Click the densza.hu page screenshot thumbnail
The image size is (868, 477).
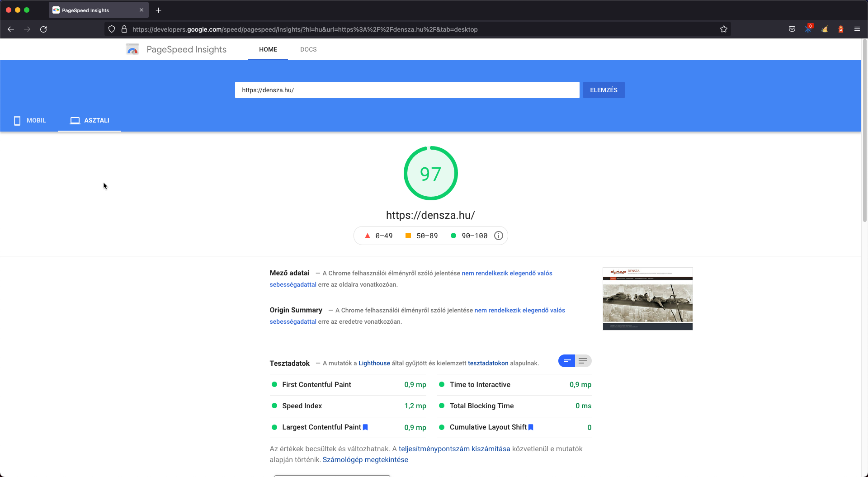point(647,299)
